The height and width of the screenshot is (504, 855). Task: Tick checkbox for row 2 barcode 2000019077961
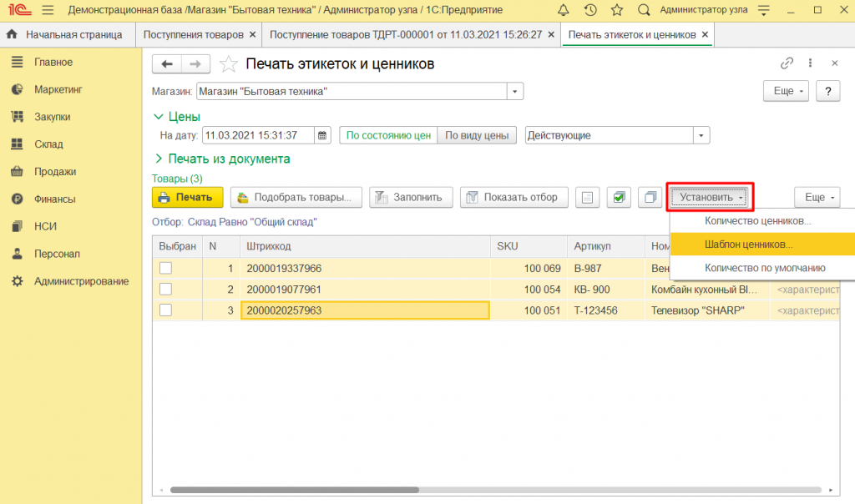(x=166, y=289)
